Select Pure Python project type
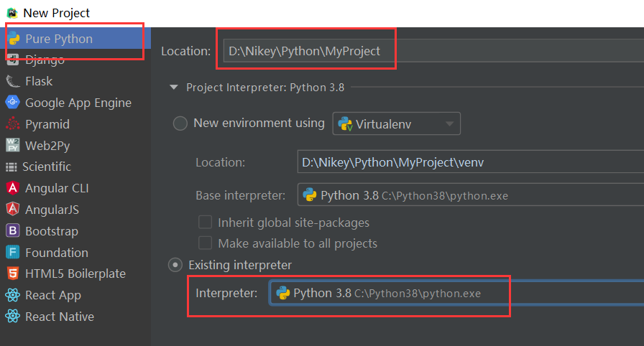644x346 pixels. click(57, 39)
